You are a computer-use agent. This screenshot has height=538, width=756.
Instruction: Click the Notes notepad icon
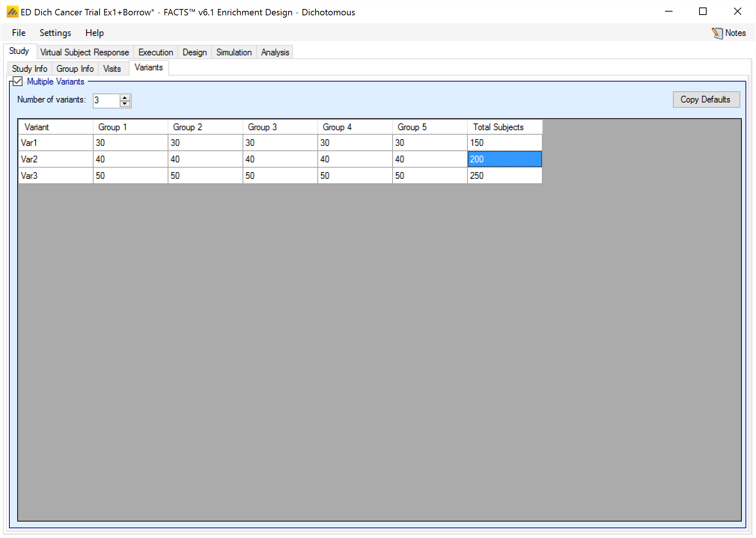coord(717,33)
